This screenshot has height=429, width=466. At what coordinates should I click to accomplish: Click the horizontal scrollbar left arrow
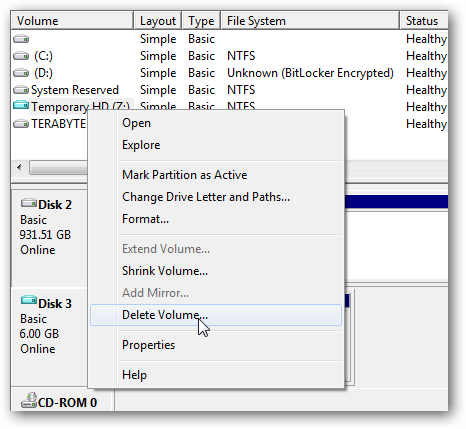(19, 167)
